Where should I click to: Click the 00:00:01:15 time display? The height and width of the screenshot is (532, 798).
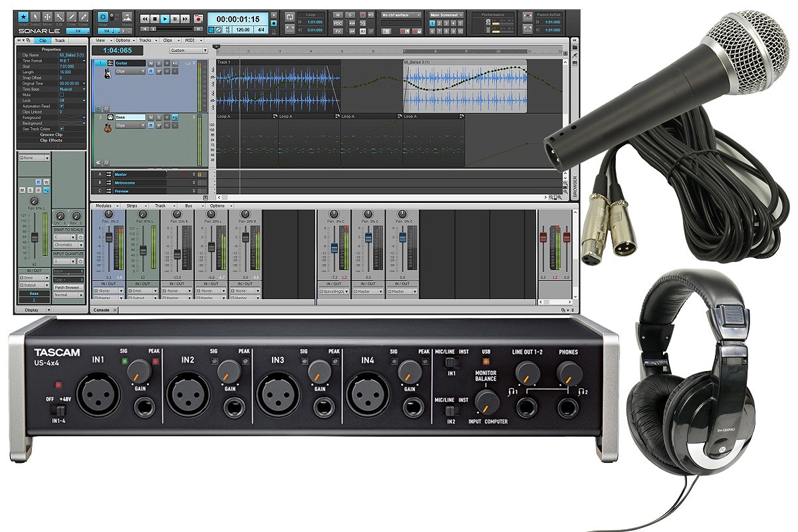tap(237, 18)
